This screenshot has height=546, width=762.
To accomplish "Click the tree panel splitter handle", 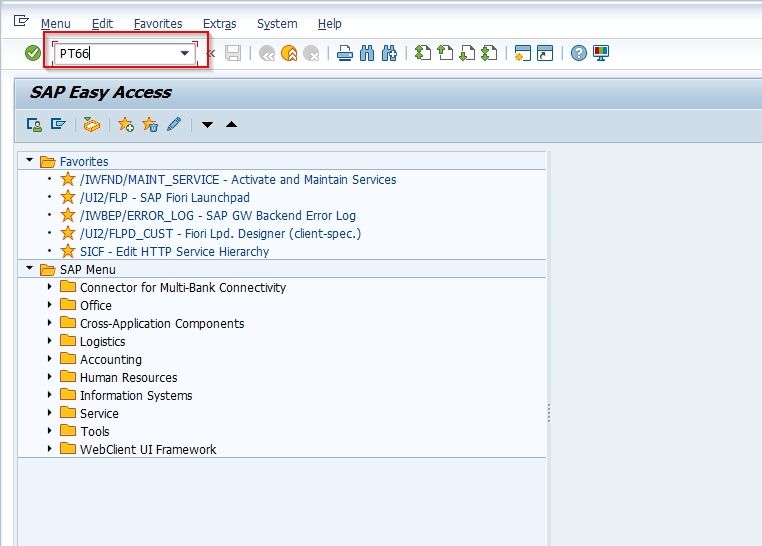I will click(549, 413).
